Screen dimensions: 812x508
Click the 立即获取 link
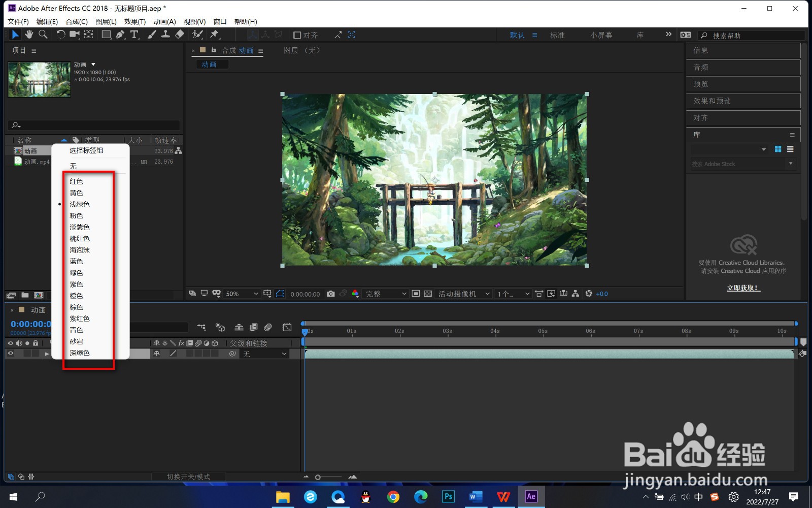(743, 288)
